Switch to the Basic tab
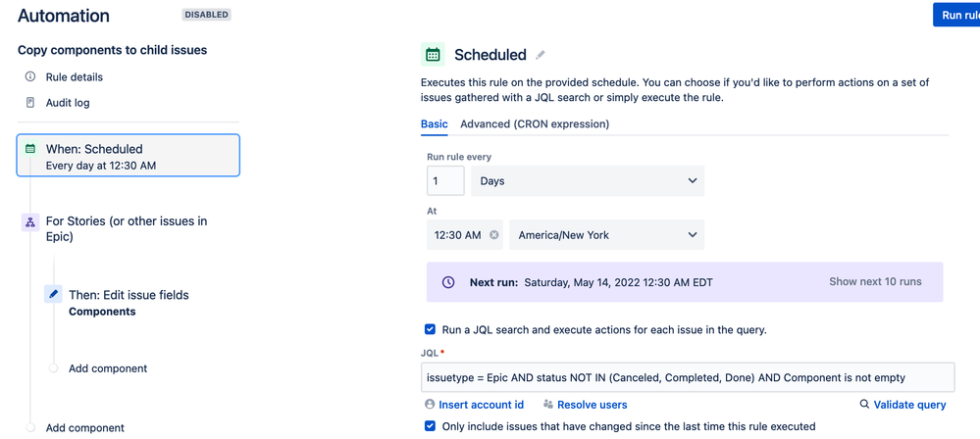The height and width of the screenshot is (439, 980). [435, 123]
